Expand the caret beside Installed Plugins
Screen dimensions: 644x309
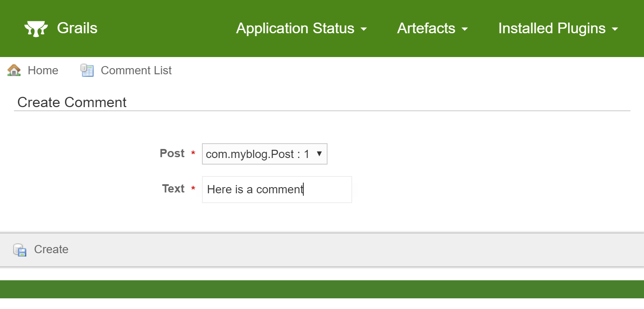(x=615, y=29)
